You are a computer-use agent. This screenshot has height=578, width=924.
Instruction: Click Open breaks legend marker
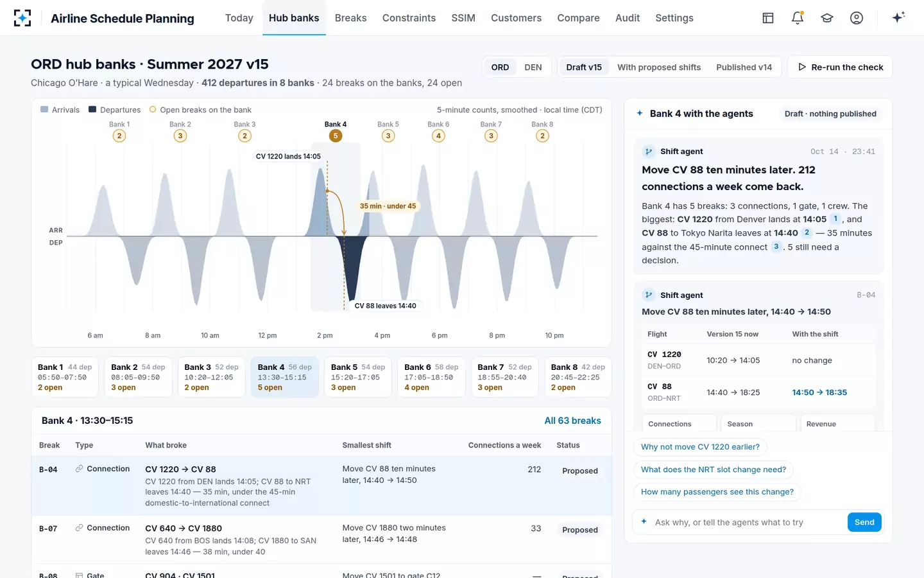[153, 110]
